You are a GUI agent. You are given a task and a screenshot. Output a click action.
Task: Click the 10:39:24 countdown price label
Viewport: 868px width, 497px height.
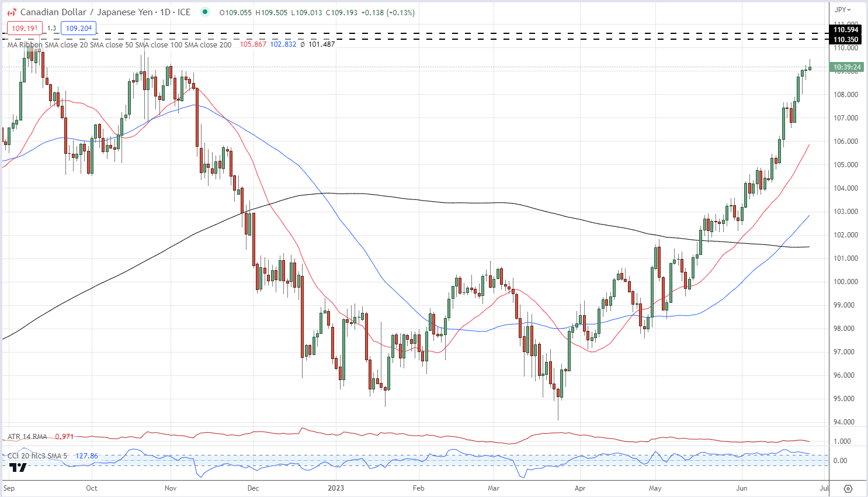click(847, 67)
